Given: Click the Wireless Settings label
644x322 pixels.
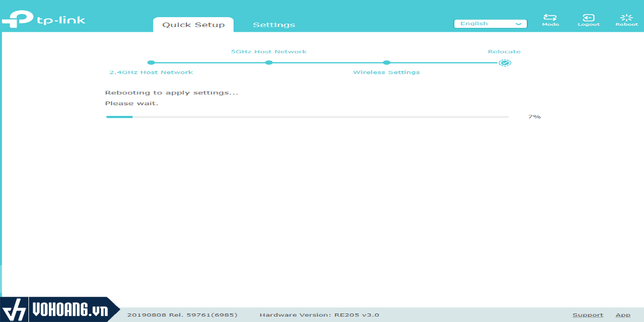Looking at the screenshot, I should click(x=386, y=72).
